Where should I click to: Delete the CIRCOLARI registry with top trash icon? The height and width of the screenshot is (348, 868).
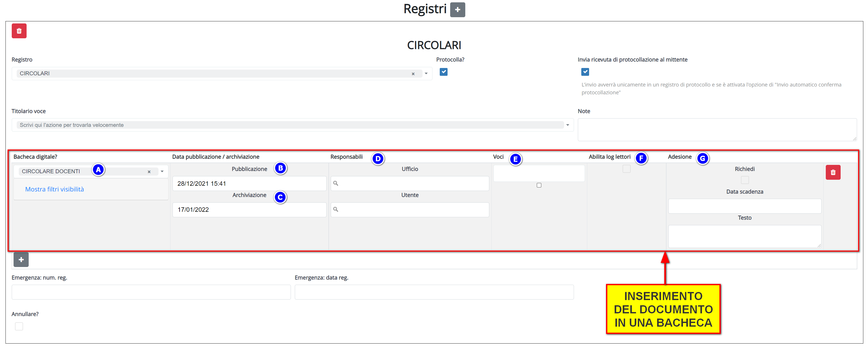19,31
